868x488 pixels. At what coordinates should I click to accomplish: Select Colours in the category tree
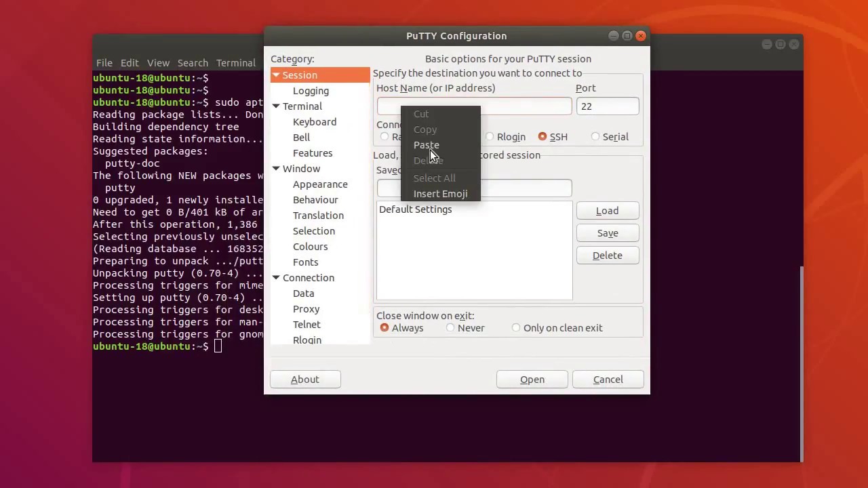point(310,247)
